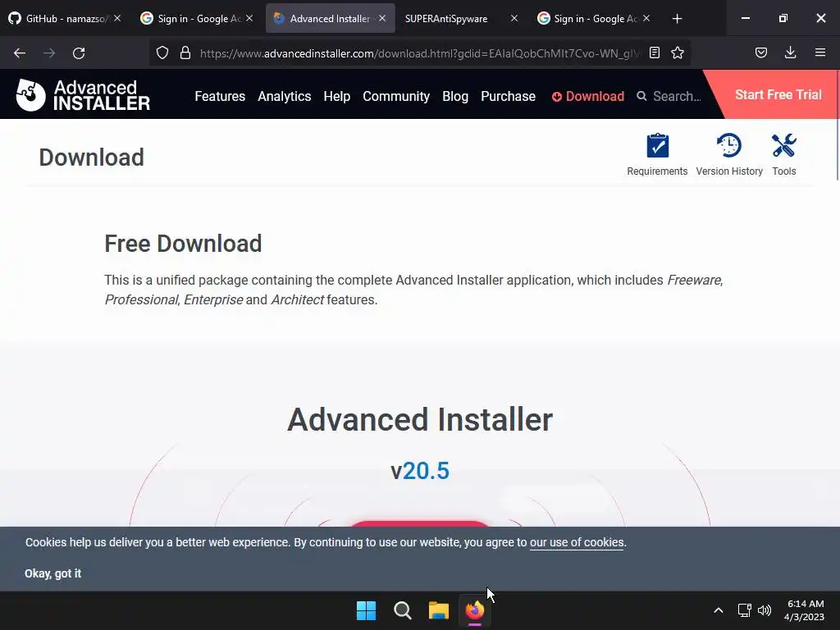Click the search magnifier icon on site

click(x=641, y=97)
